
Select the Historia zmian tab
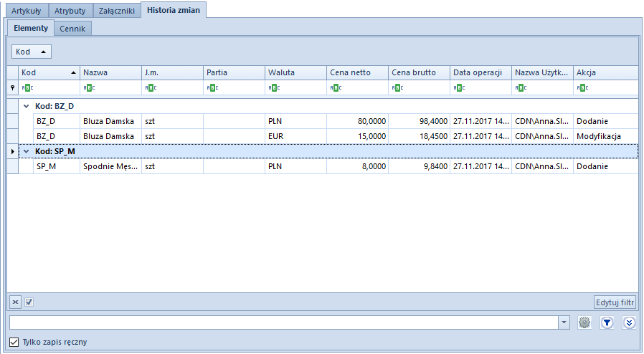pyautogui.click(x=174, y=10)
